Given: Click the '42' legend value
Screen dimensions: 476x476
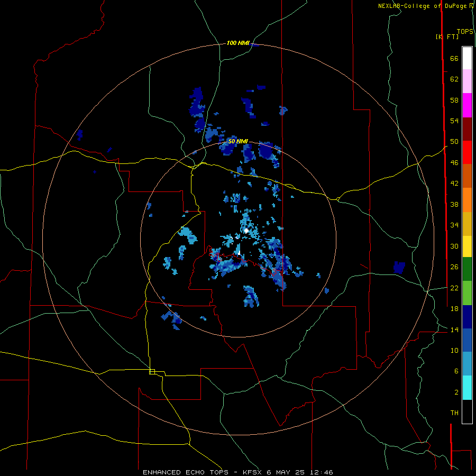Looking at the screenshot, I should pyautogui.click(x=454, y=184).
